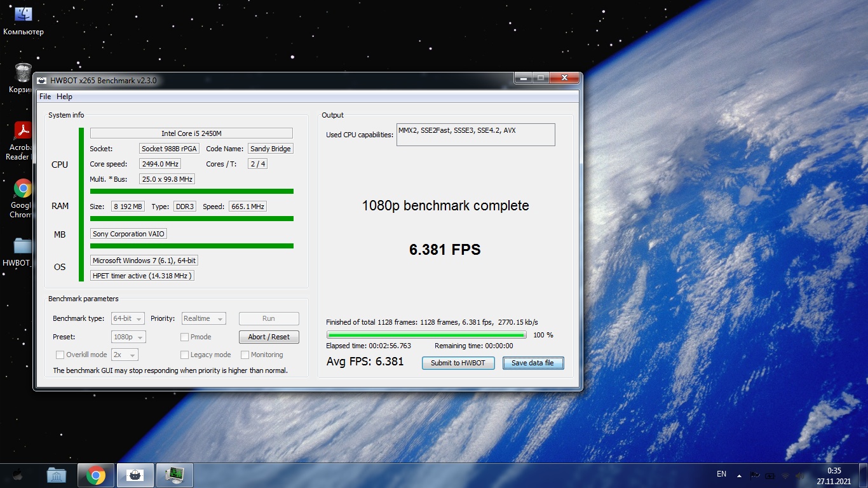
Task: Click the RAM size 8 192 MB value
Action: pos(128,207)
